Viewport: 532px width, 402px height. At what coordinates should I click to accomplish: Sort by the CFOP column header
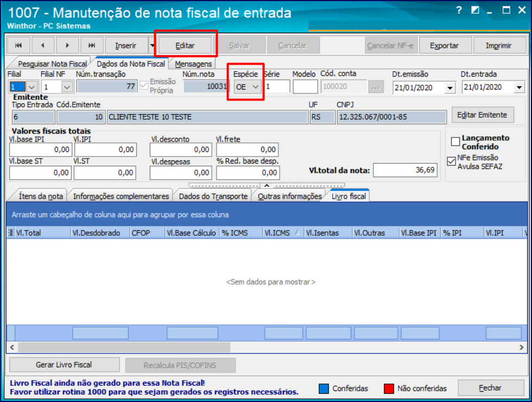click(x=147, y=233)
